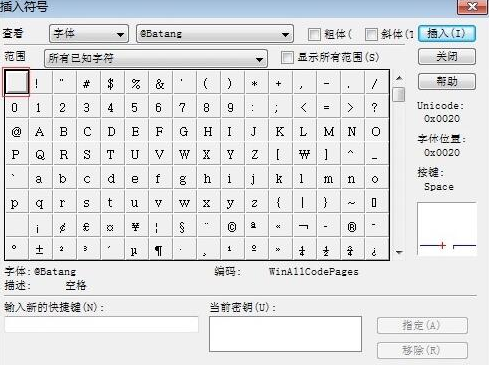Select the asterisk symbol cell

[x=257, y=83]
